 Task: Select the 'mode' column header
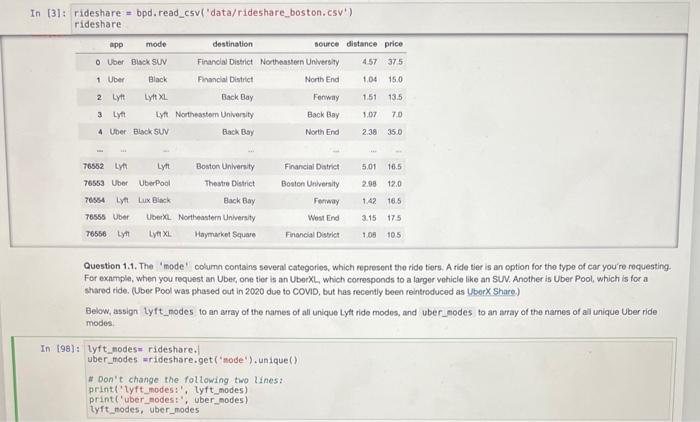(156, 44)
